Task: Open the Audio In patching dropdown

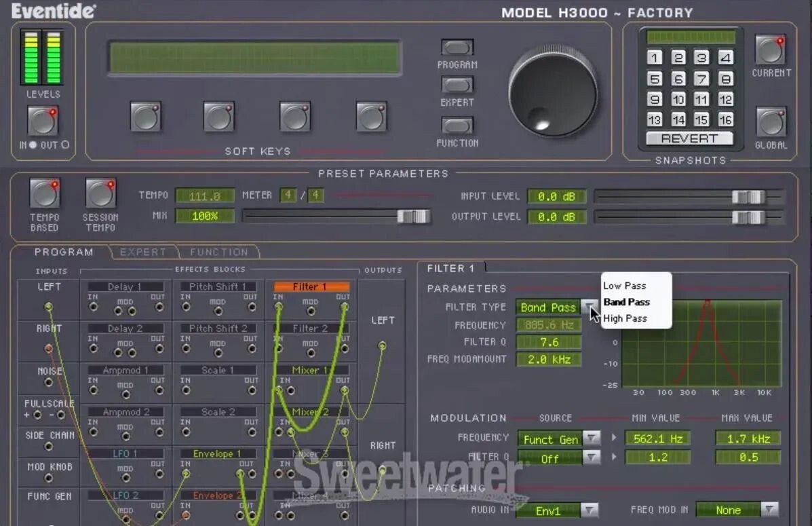Action: 589,510
